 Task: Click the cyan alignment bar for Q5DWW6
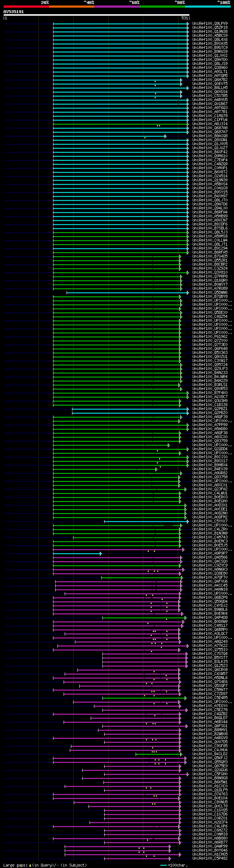128,293
